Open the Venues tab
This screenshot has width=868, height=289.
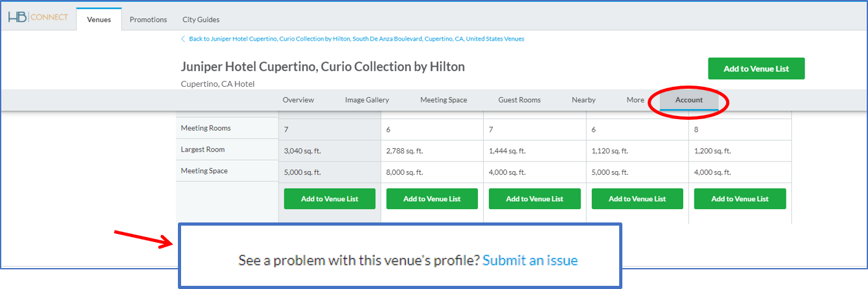99,20
